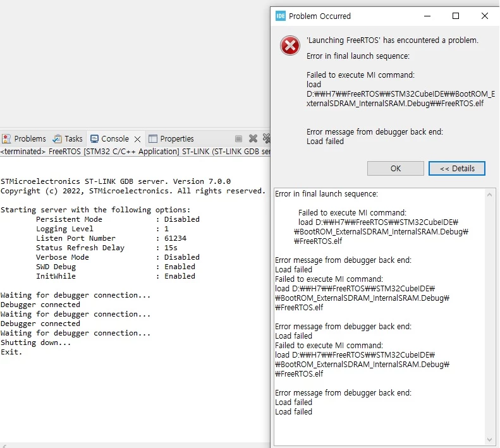Click the details scrollbar up arrow
Screen dimensions: 500x448
[489, 195]
